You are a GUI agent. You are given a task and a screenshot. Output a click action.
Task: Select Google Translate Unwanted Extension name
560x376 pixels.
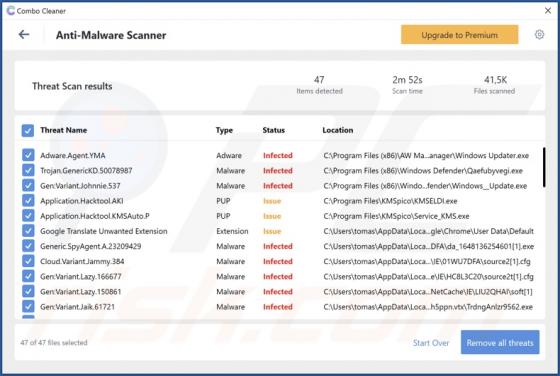104,231
